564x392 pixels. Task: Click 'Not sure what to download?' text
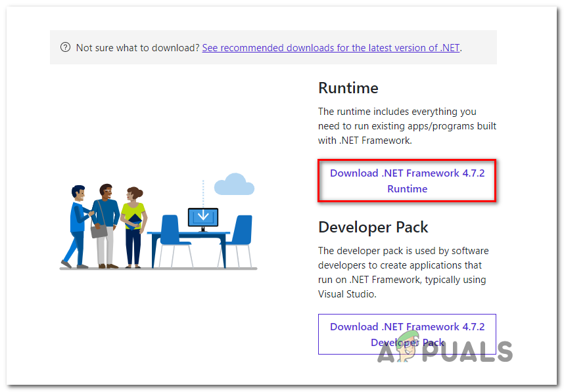tap(138, 48)
